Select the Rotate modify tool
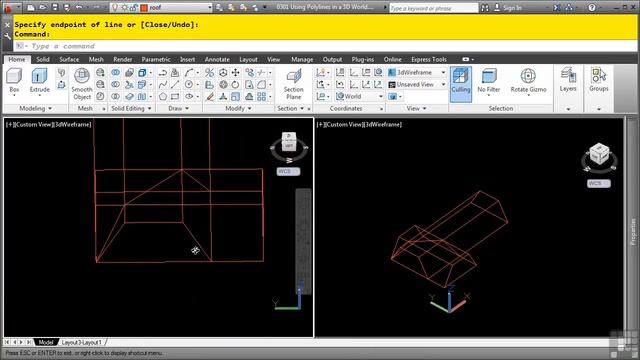 click(236, 84)
